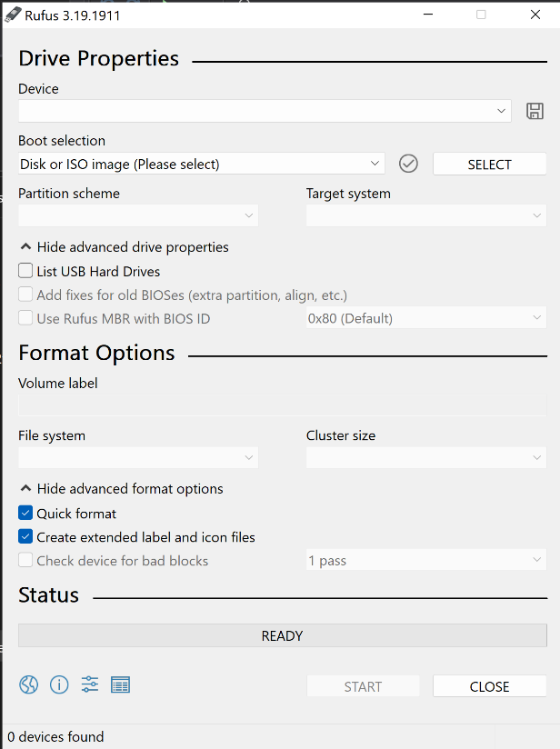Click the CLOSE button
Image resolution: width=560 pixels, height=749 pixels.
coord(489,686)
